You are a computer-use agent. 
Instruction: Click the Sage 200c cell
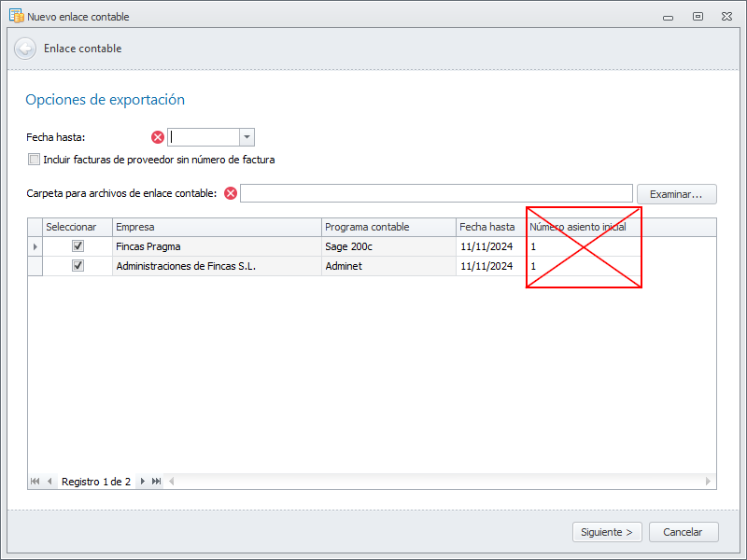pos(388,246)
